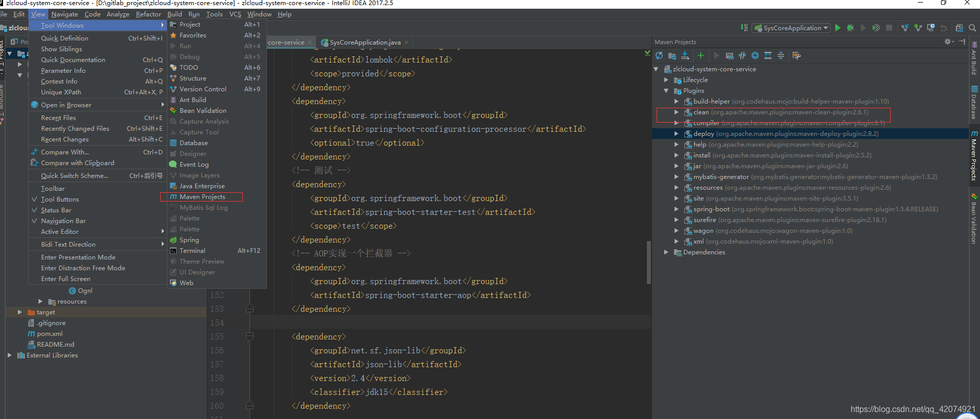Run SysCoreApplication with coverage icon
980x419 pixels.
876,28
